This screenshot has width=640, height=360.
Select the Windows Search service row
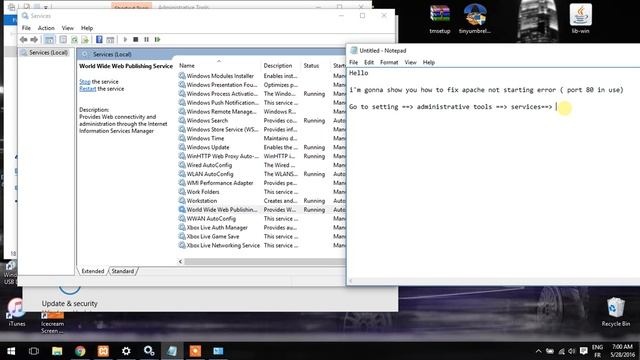pyautogui.click(x=261, y=121)
